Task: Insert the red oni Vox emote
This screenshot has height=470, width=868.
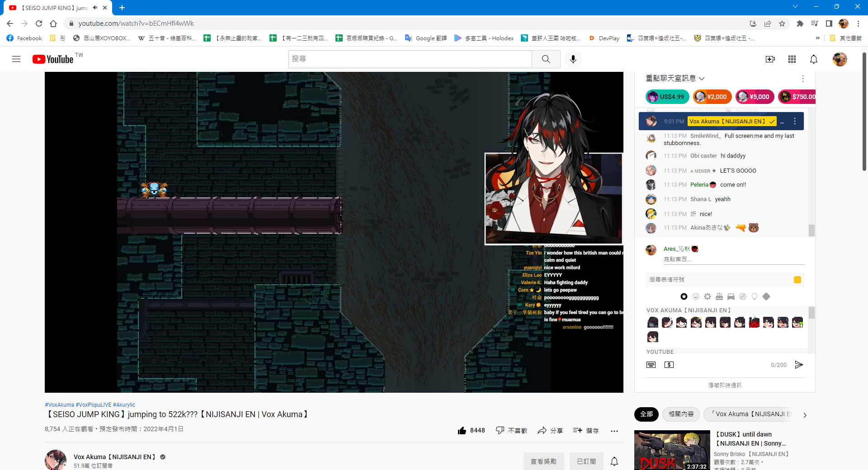Action: [x=754, y=322]
